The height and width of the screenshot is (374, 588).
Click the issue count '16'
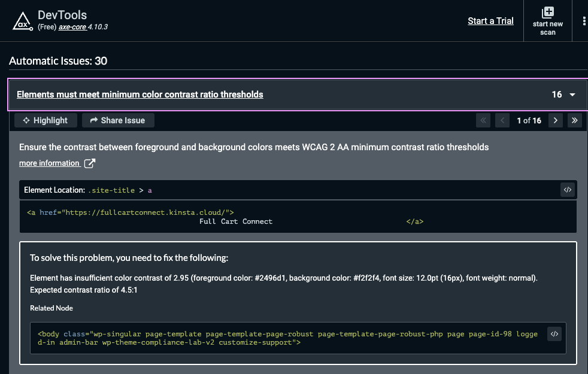pyautogui.click(x=556, y=95)
